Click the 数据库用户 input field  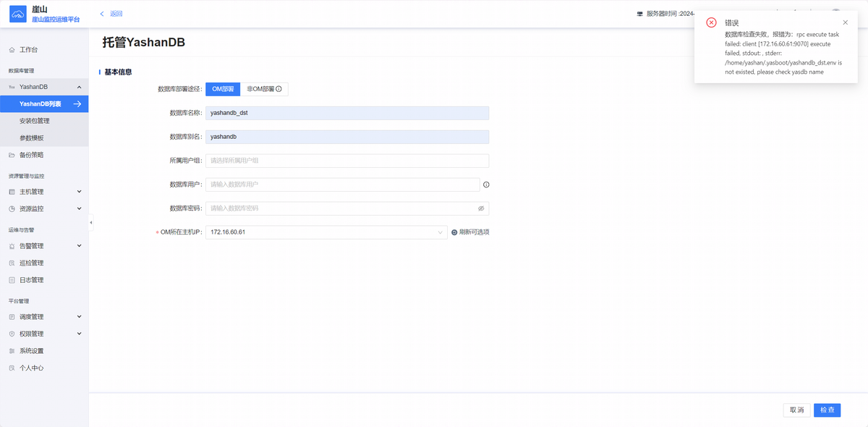pos(343,185)
